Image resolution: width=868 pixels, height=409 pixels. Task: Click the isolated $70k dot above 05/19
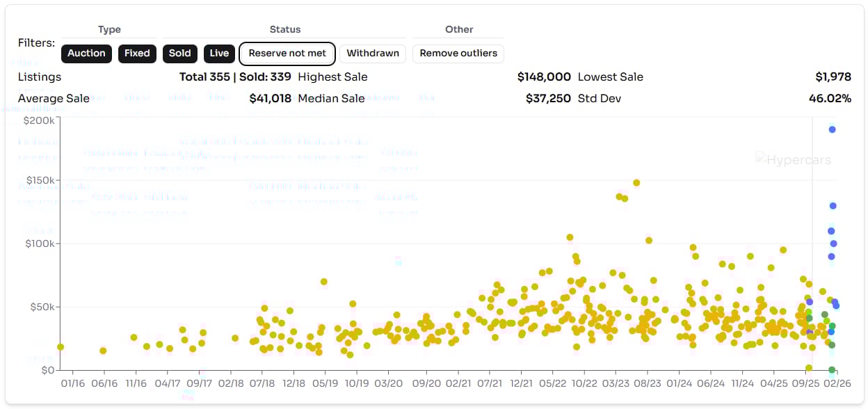[324, 282]
